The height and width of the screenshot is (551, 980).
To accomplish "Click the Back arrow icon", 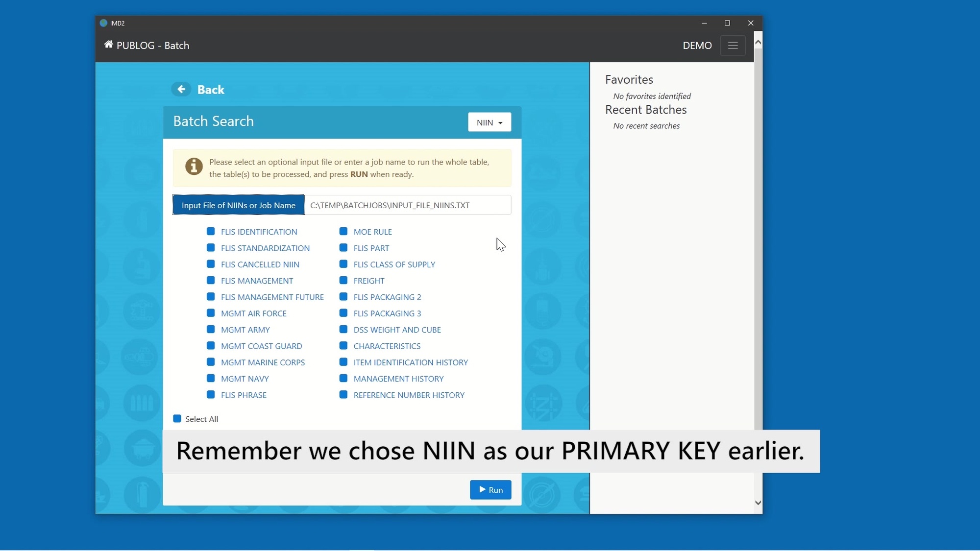I will coord(181,89).
